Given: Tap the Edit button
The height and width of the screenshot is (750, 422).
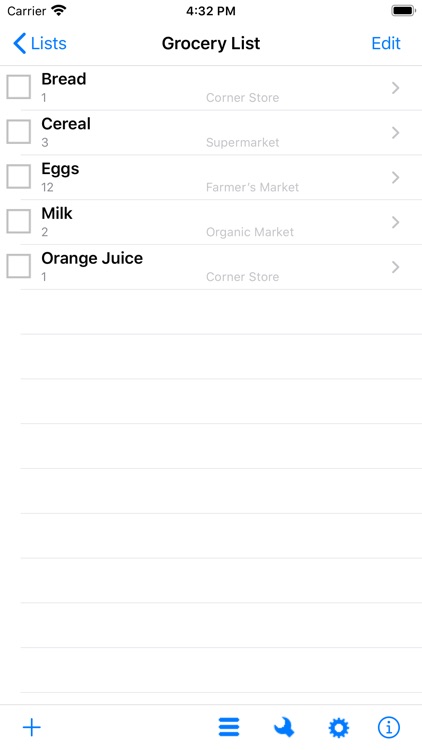Looking at the screenshot, I should pos(386,44).
